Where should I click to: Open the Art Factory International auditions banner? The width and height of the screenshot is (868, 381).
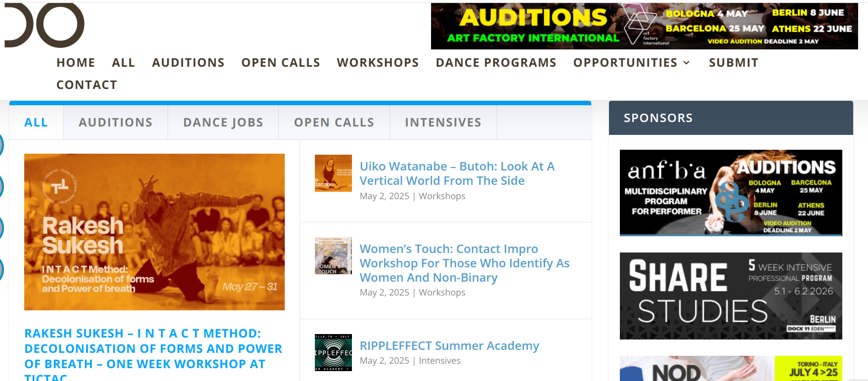644,26
